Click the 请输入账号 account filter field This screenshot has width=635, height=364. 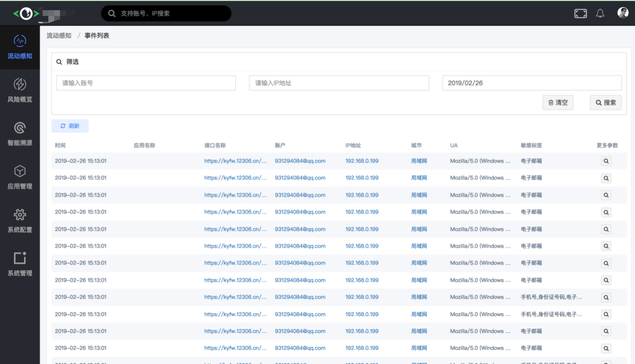click(146, 83)
